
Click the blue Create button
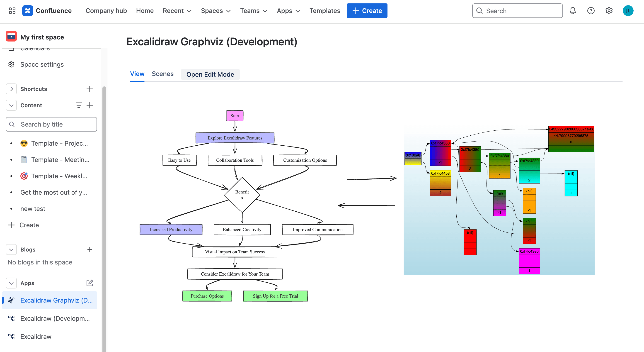point(367,11)
